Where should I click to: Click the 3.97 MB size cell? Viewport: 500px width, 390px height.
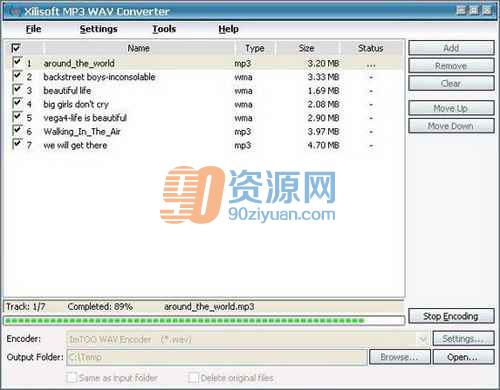(323, 132)
